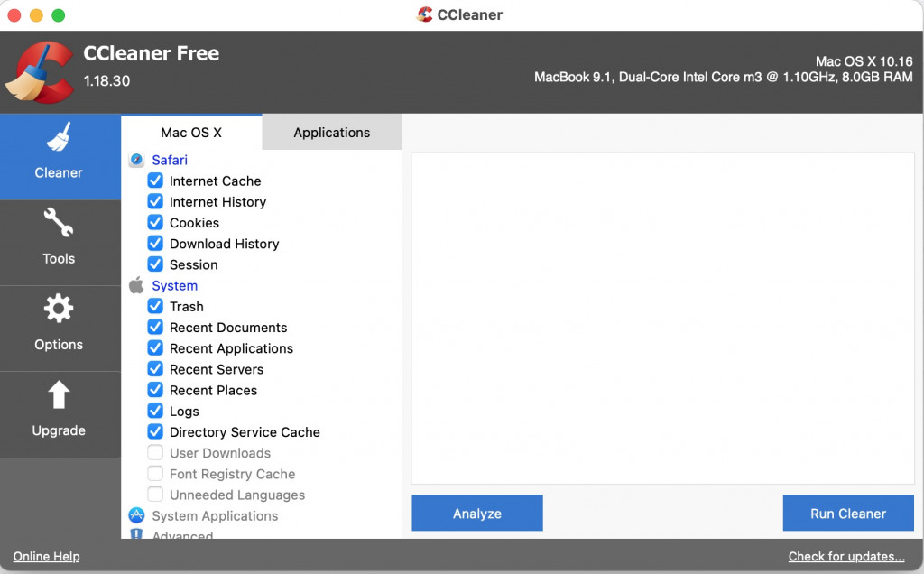The image size is (924, 574).
Task: Click the Download History label
Action: [224, 244]
